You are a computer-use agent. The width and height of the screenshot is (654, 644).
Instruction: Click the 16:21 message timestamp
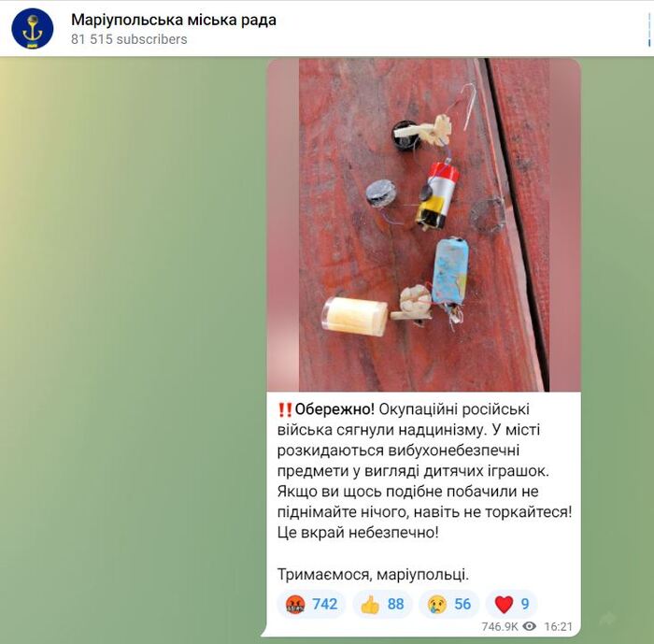click(558, 626)
